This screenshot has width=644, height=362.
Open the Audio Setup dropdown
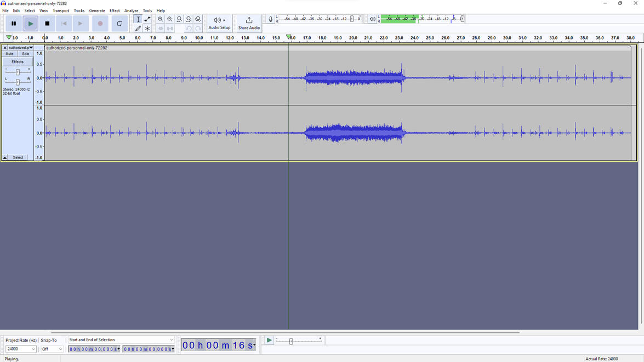tap(219, 23)
